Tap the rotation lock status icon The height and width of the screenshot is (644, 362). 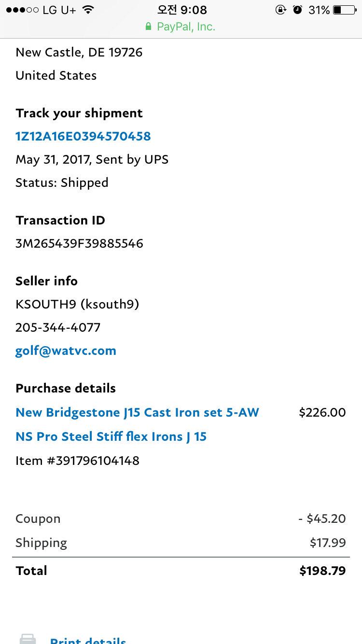point(280,10)
